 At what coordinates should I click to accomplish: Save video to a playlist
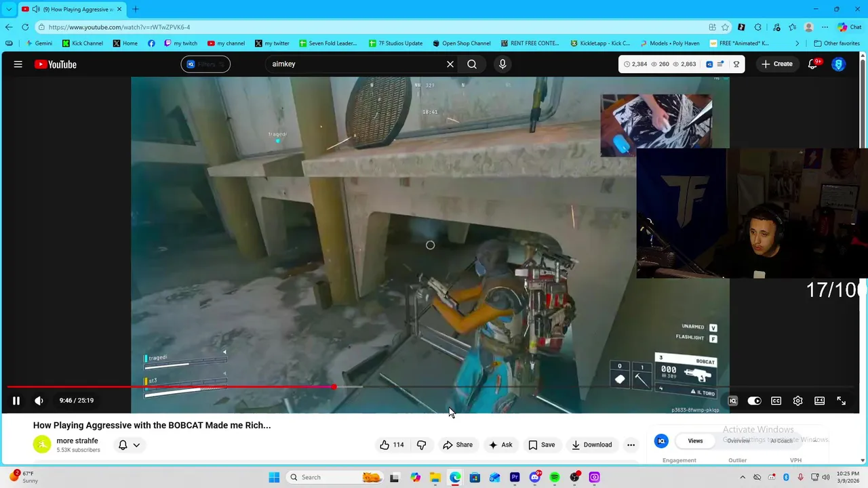[542, 445]
